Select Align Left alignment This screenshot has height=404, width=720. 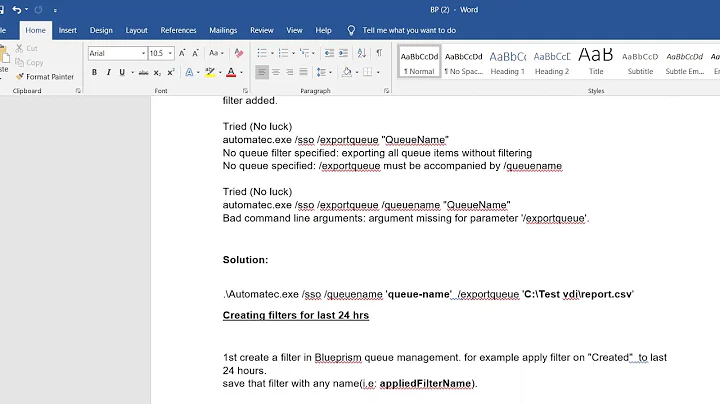(262, 72)
